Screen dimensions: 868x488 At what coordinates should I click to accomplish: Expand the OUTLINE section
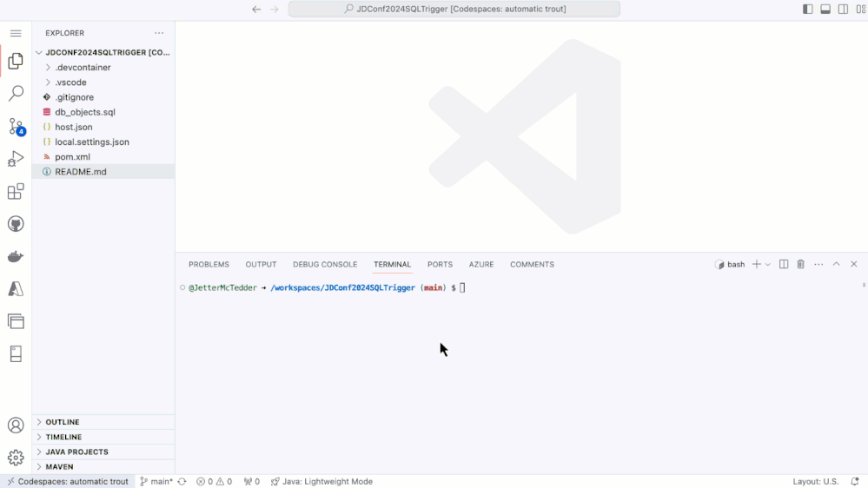click(103, 422)
